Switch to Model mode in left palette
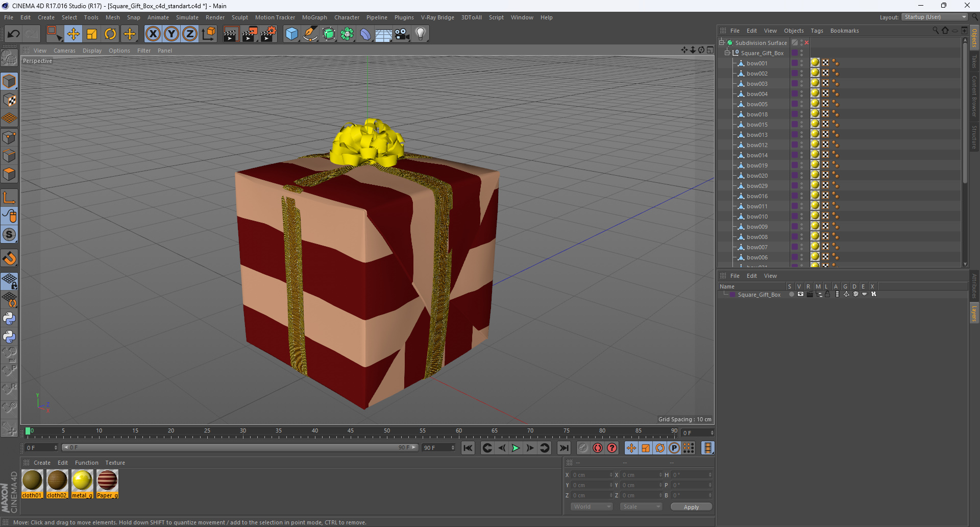Viewport: 980px width, 527px height. [9, 82]
